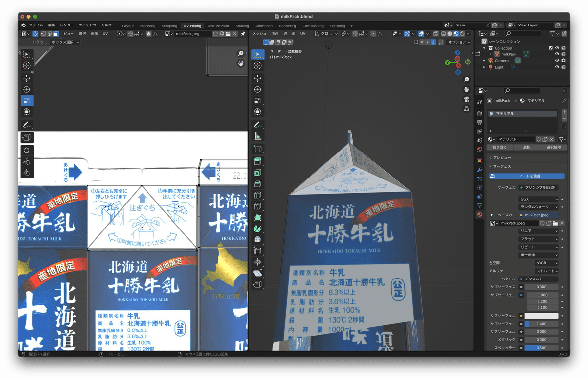Select the Inset Faces tool in 3D viewport
Screen dimensions: 588x381
tap(258, 173)
